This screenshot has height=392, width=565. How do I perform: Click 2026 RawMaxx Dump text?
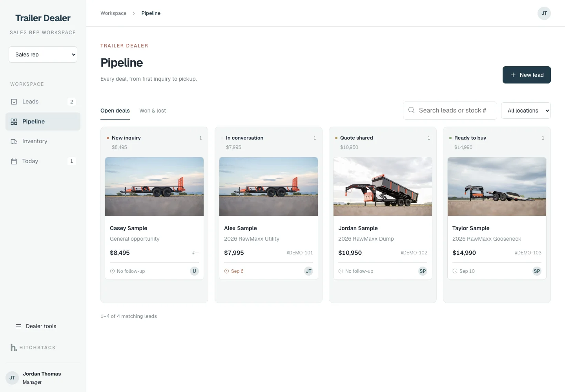pyautogui.click(x=366, y=239)
